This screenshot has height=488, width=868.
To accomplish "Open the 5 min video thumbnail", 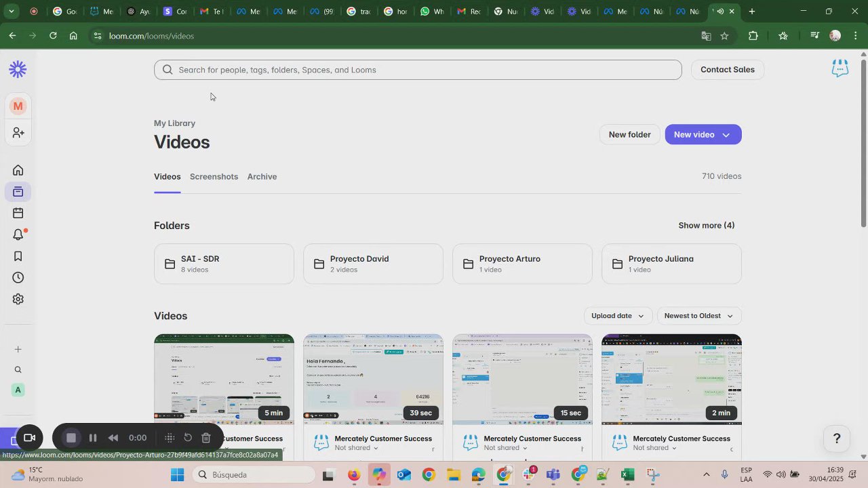I will point(224,380).
